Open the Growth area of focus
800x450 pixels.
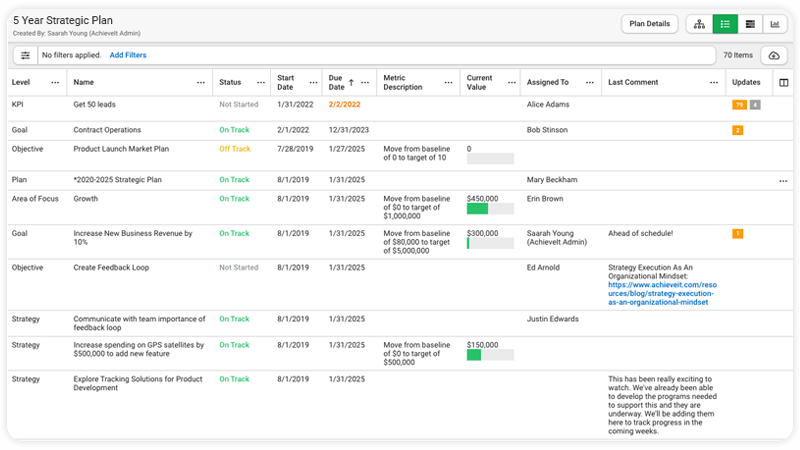(86, 199)
